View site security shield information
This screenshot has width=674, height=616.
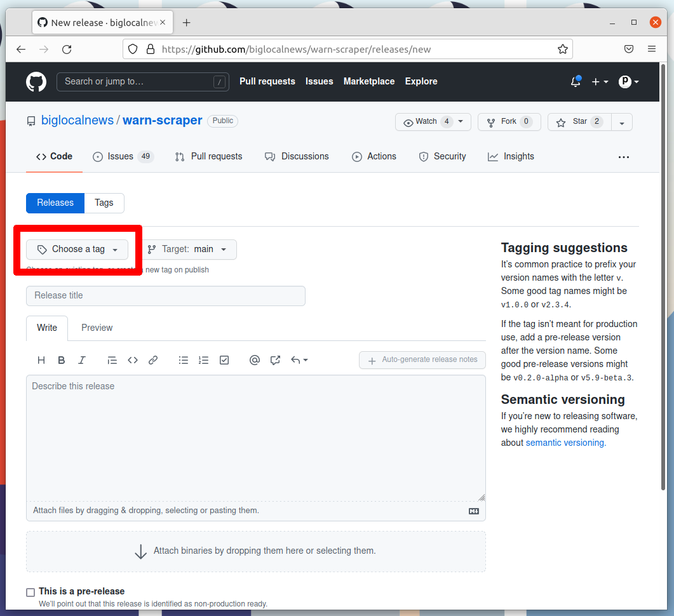point(133,49)
